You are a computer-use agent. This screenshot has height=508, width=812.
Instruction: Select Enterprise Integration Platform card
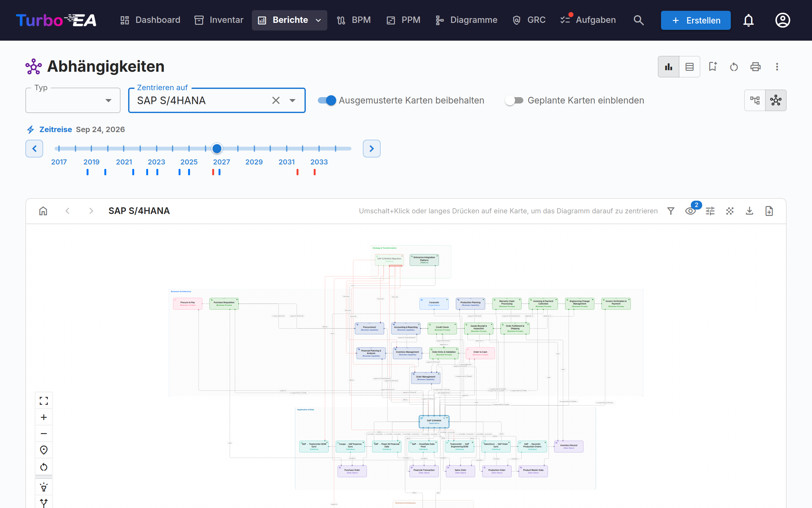(x=424, y=260)
